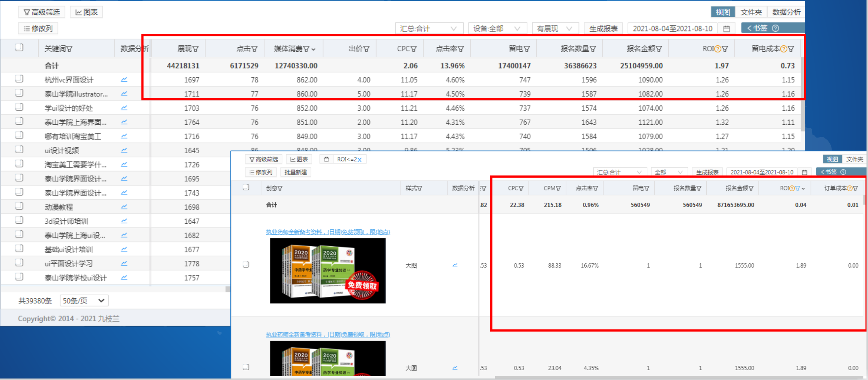Viewport: 868px width, 380px height.
Task: Open 汇总:合计 dropdown in creative window
Action: [620, 172]
